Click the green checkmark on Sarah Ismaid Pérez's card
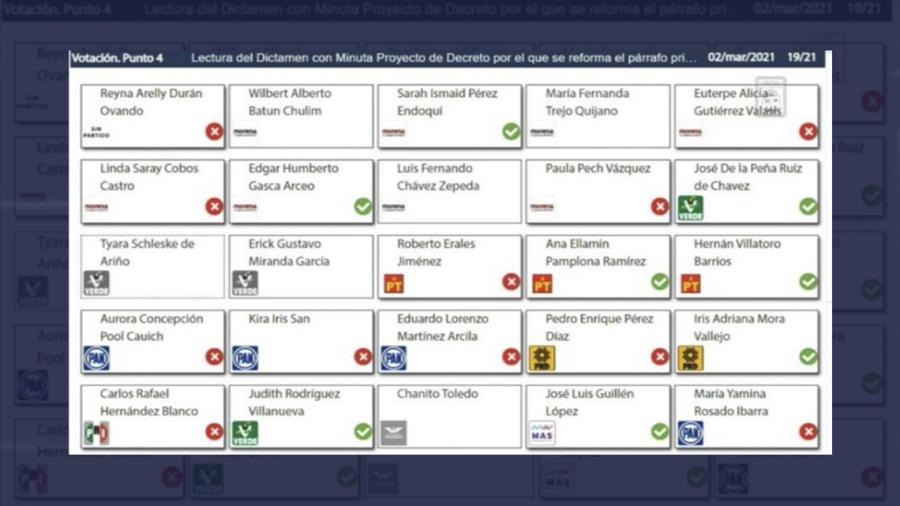The height and width of the screenshot is (506, 900). click(511, 132)
